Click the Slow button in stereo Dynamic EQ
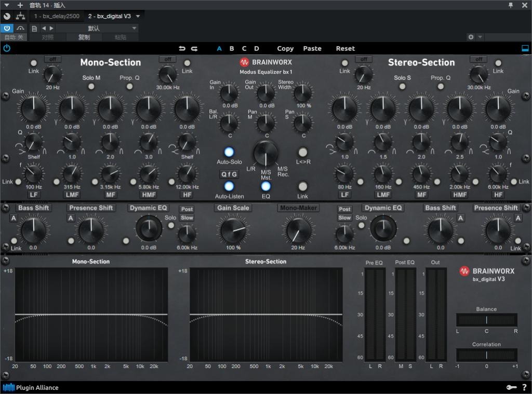 [x=344, y=218]
